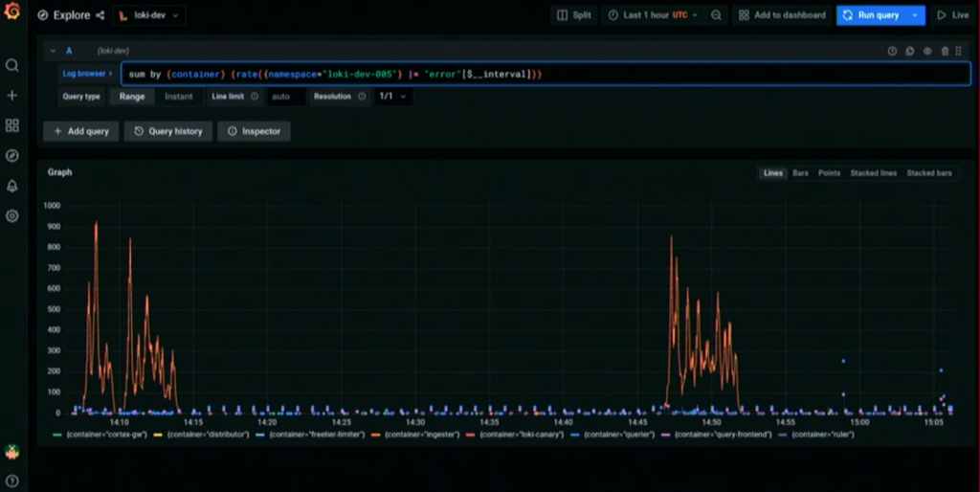Select Instant query type
This screenshot has width=980, height=492.
point(179,97)
